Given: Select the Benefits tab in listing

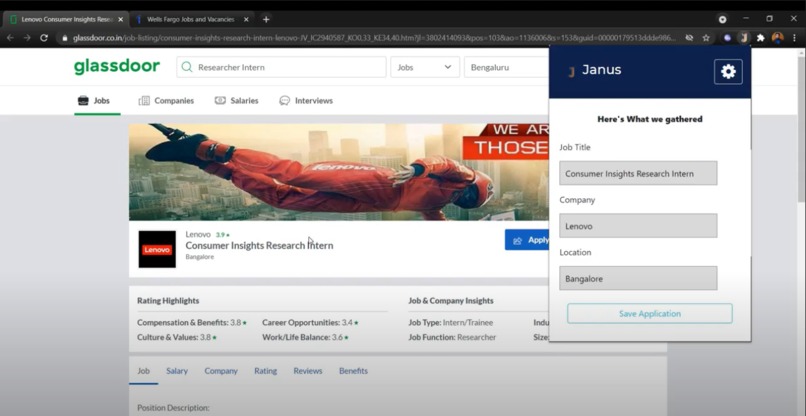Looking at the screenshot, I should (353, 371).
